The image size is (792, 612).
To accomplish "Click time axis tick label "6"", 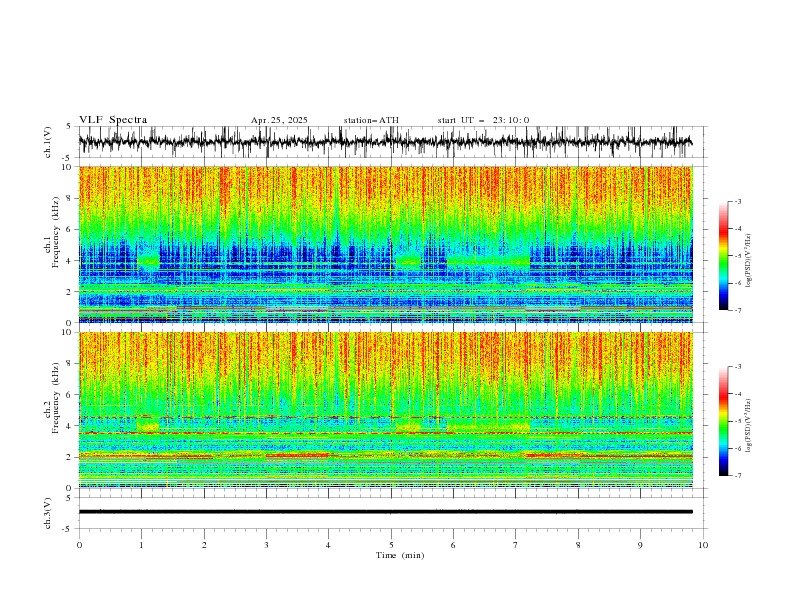I will (x=453, y=545).
